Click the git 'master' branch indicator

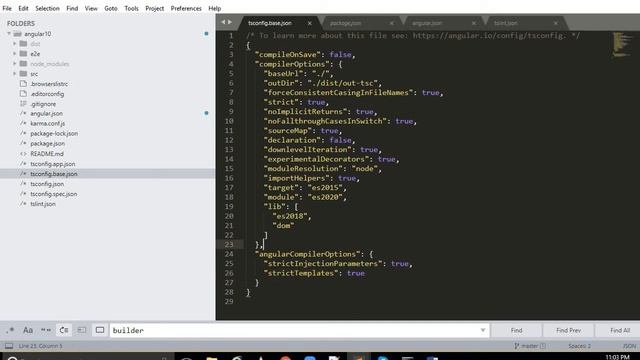pos(530,346)
